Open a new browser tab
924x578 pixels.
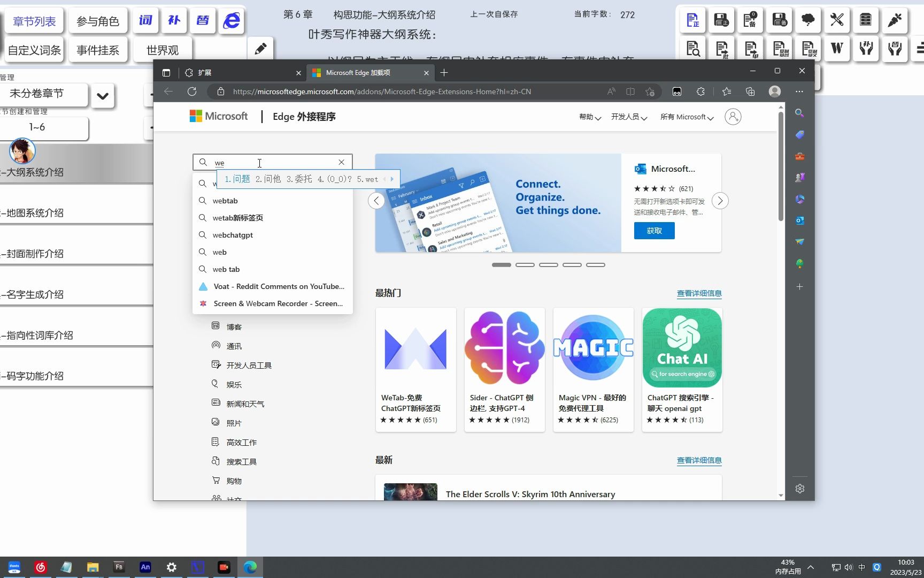(444, 73)
